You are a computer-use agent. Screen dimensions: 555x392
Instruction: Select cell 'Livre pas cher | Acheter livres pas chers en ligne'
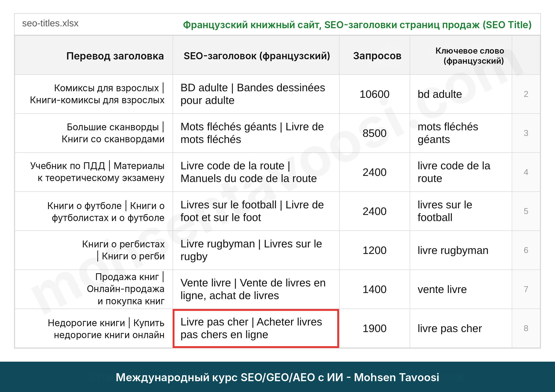coord(256,329)
